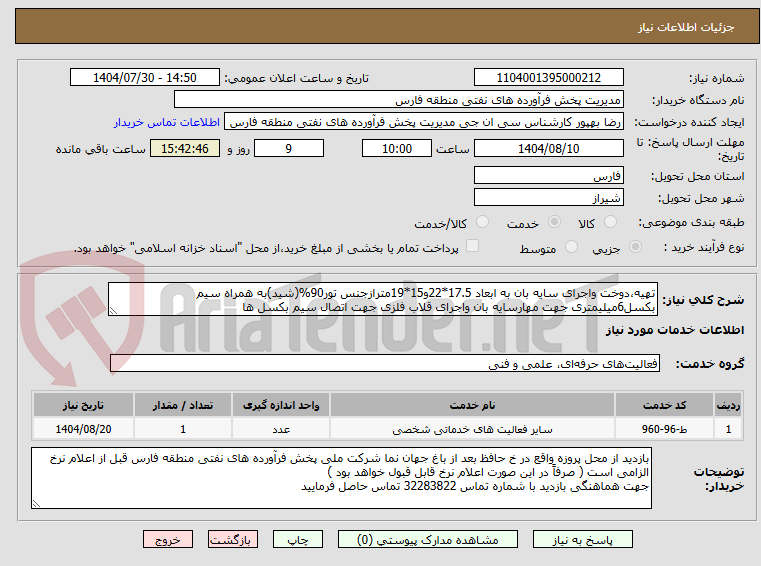Click the remaining time field 15:42:46
The image size is (761, 566).
pos(185,149)
